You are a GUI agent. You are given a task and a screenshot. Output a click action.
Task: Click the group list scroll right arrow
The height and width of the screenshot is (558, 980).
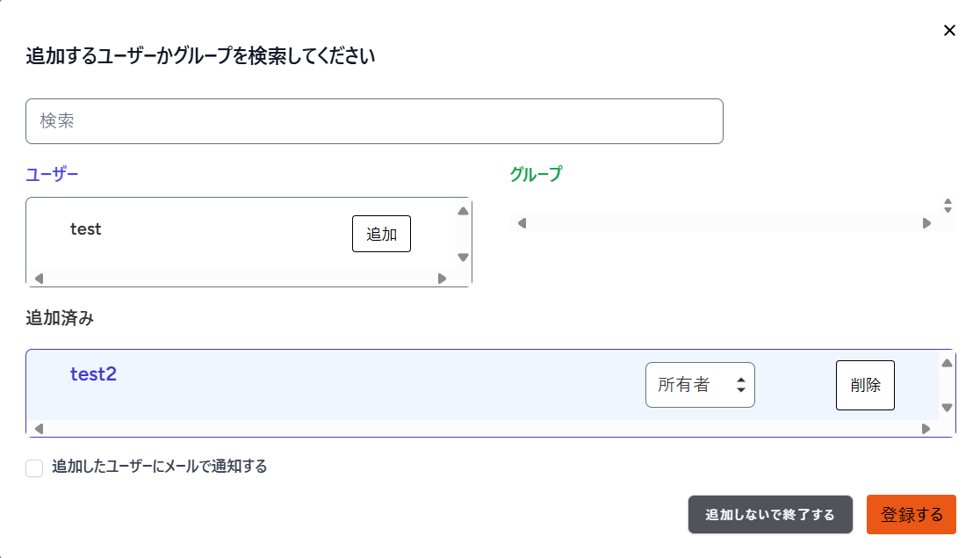[x=926, y=223]
